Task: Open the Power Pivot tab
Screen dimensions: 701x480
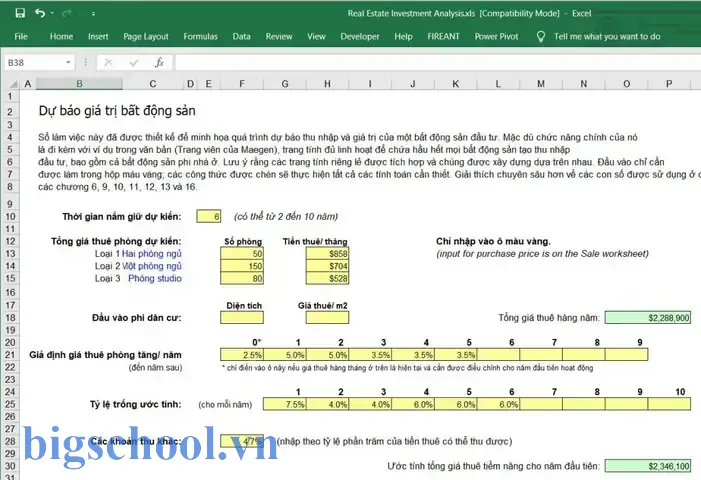Action: coord(496,37)
